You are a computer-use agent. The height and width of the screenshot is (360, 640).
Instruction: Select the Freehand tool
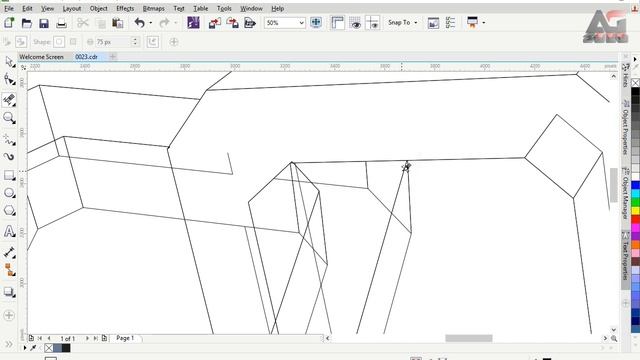tap(9, 139)
